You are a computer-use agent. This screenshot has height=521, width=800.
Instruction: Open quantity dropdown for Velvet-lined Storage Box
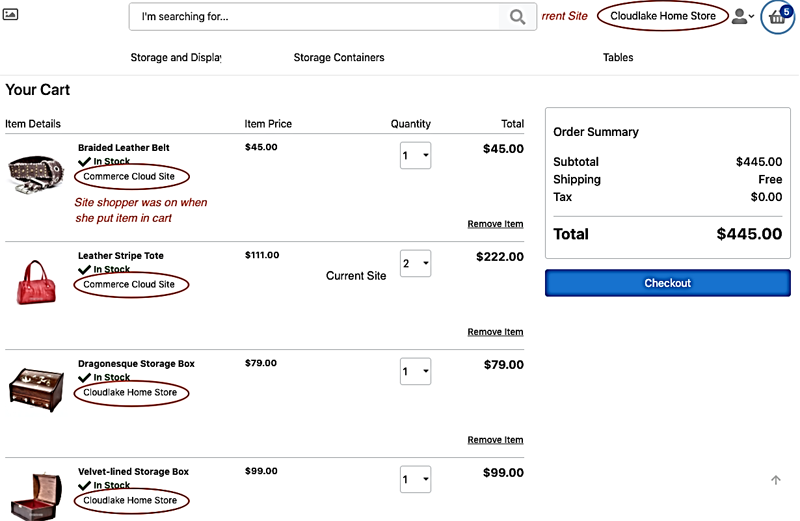tap(416, 480)
